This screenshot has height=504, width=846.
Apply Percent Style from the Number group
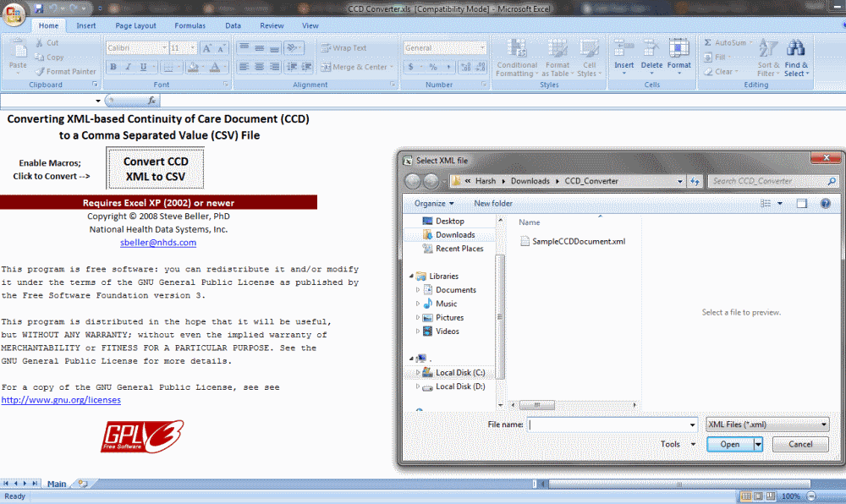point(432,67)
